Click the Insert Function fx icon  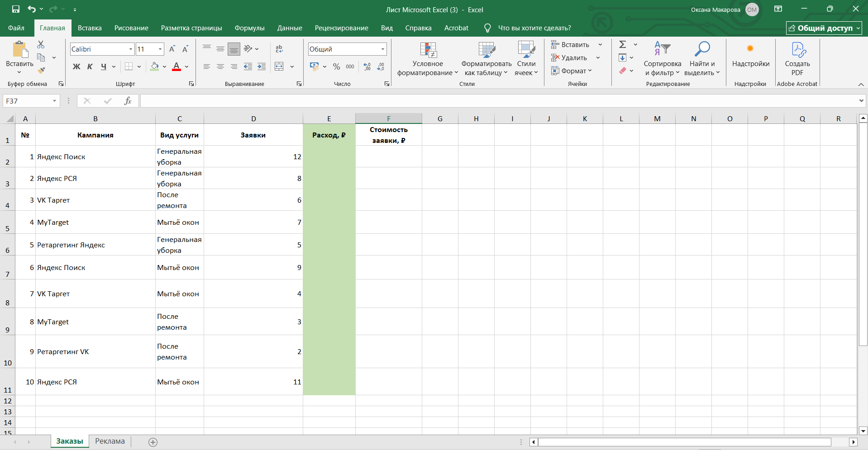coord(128,101)
